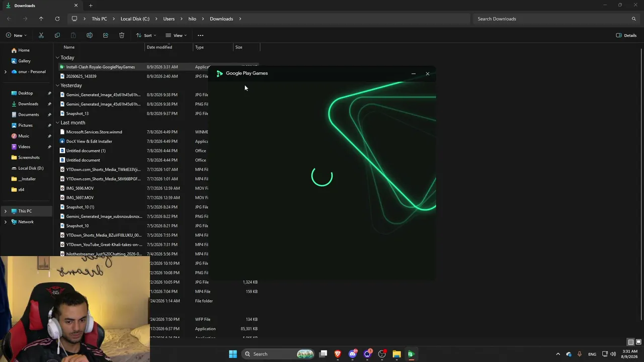Screen dimensions: 644x362
Task: Expand the chevron after Downloads in address bar
Action: click(240, 19)
